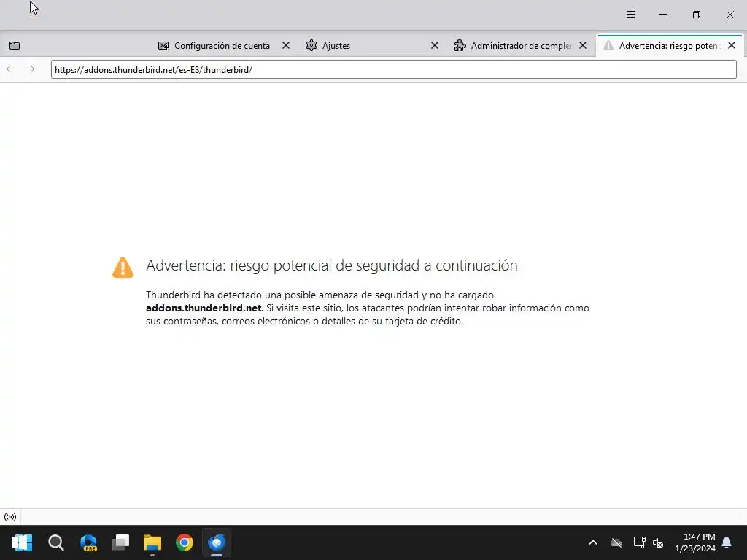
Task: Open Task View on the taskbar
Action: click(120, 542)
